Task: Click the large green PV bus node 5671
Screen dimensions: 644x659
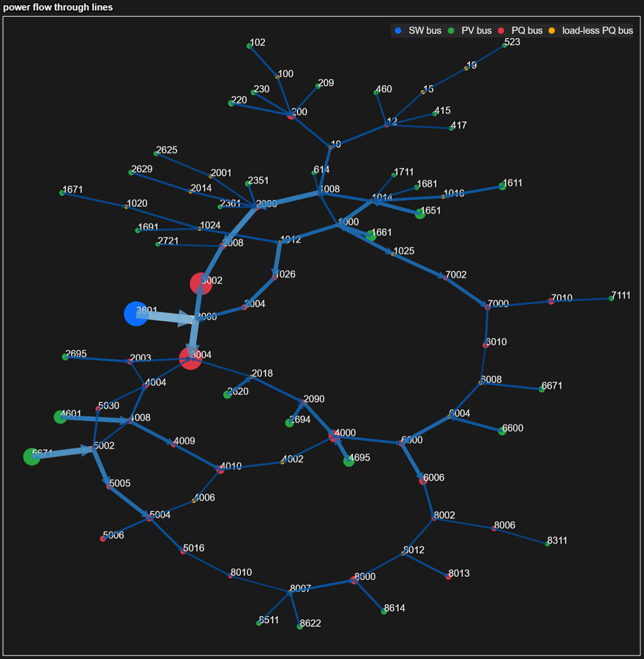Action: click(x=33, y=458)
